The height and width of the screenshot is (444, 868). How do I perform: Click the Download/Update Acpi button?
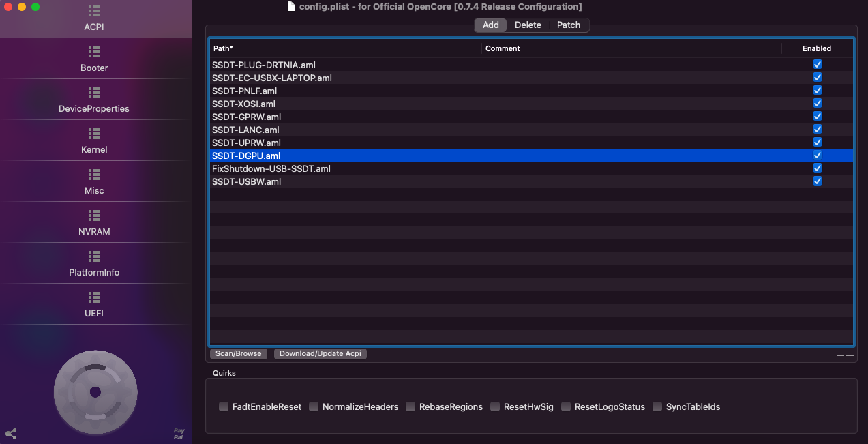point(320,353)
